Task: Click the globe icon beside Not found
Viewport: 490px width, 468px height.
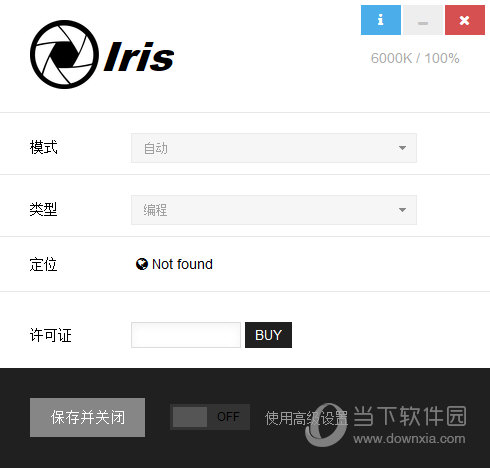Action: pyautogui.click(x=142, y=264)
